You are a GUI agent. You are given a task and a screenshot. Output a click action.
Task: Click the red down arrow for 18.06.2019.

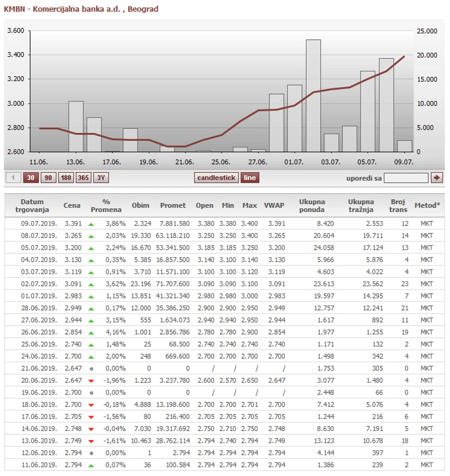click(91, 405)
